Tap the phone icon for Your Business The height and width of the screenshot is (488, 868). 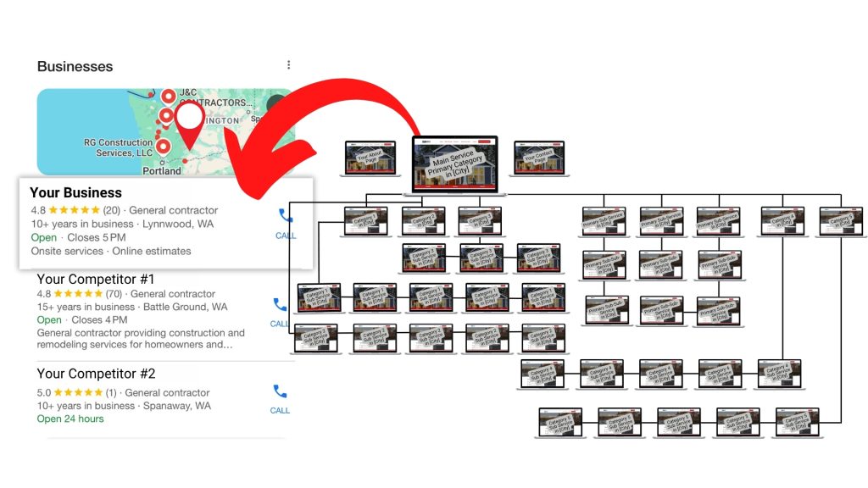click(x=286, y=217)
